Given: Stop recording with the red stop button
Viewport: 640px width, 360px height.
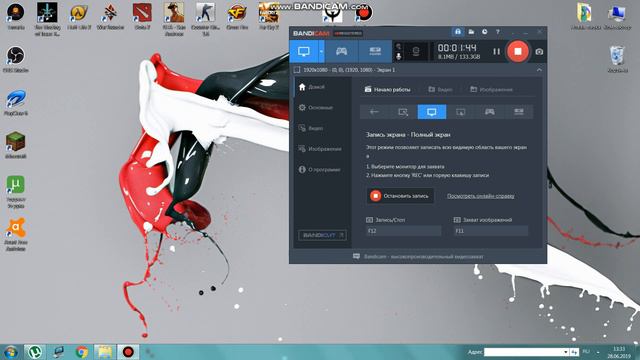Looking at the screenshot, I should click(x=518, y=51).
